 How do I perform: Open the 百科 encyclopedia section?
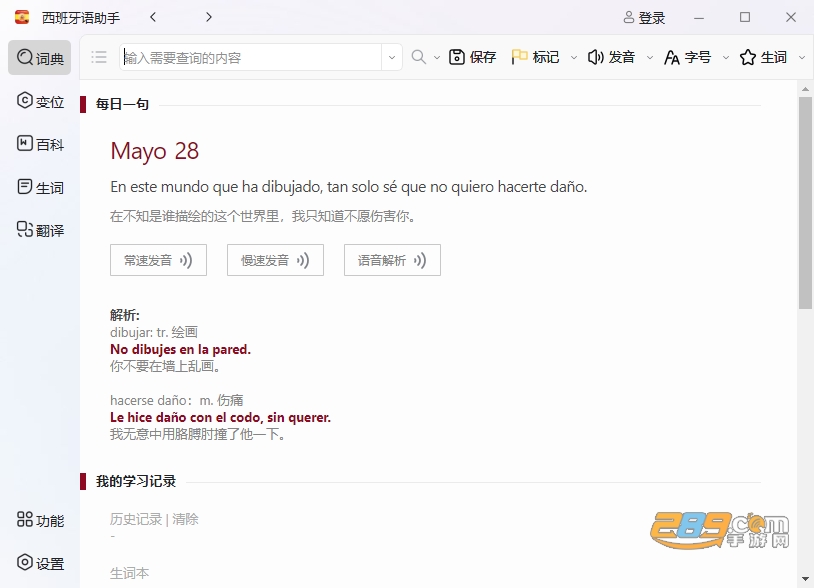coord(39,144)
